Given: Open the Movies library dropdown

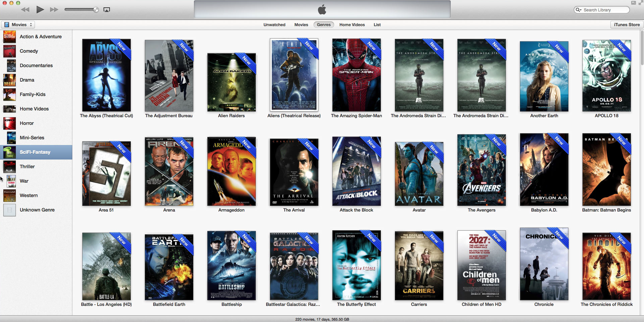Looking at the screenshot, I should pos(18,25).
